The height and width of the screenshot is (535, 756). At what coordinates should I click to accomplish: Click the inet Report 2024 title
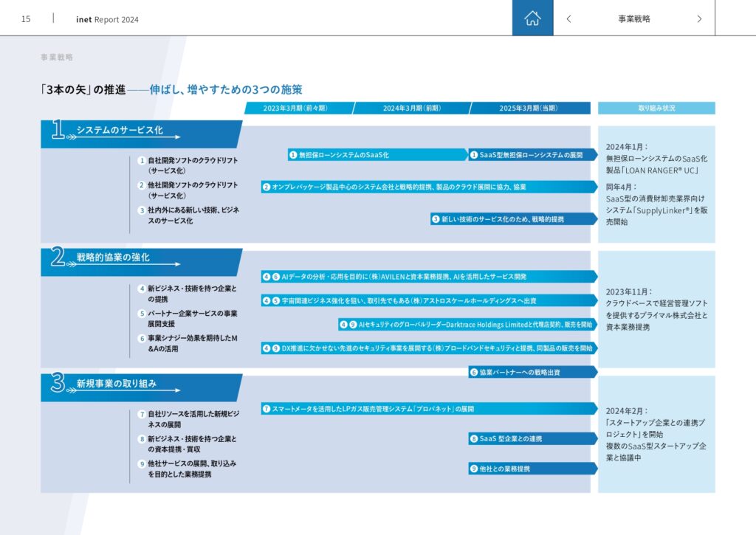click(x=107, y=19)
